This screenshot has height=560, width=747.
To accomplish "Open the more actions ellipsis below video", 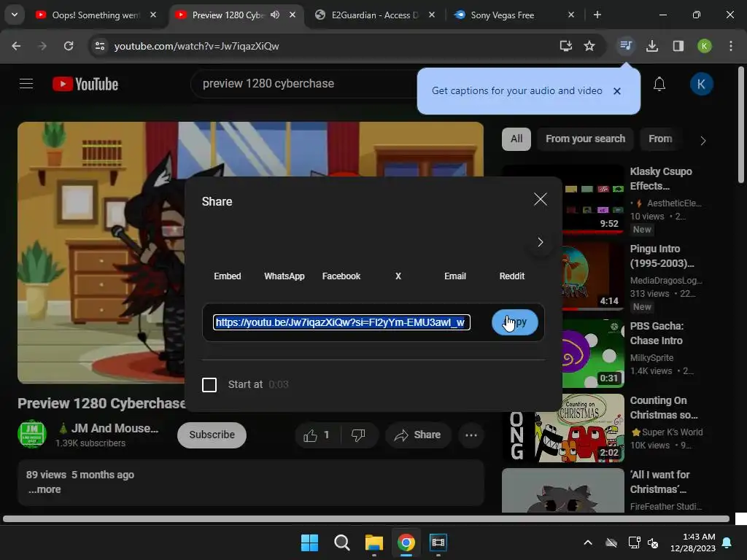I will point(471,435).
